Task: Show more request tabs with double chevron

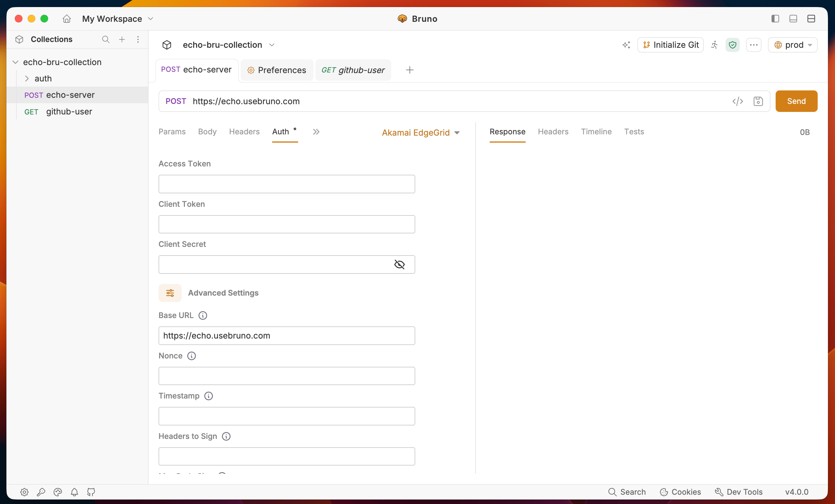Action: [x=316, y=132]
